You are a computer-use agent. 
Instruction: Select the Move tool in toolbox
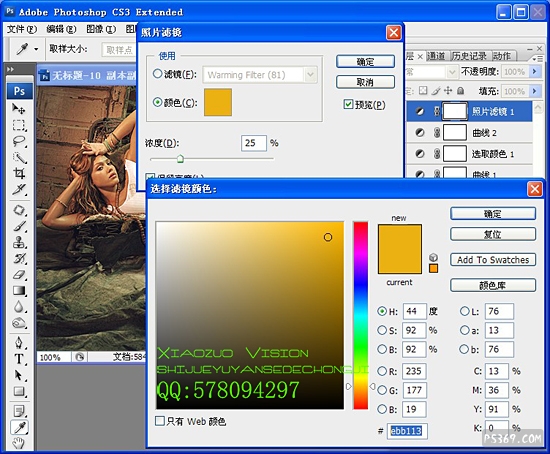[19, 109]
